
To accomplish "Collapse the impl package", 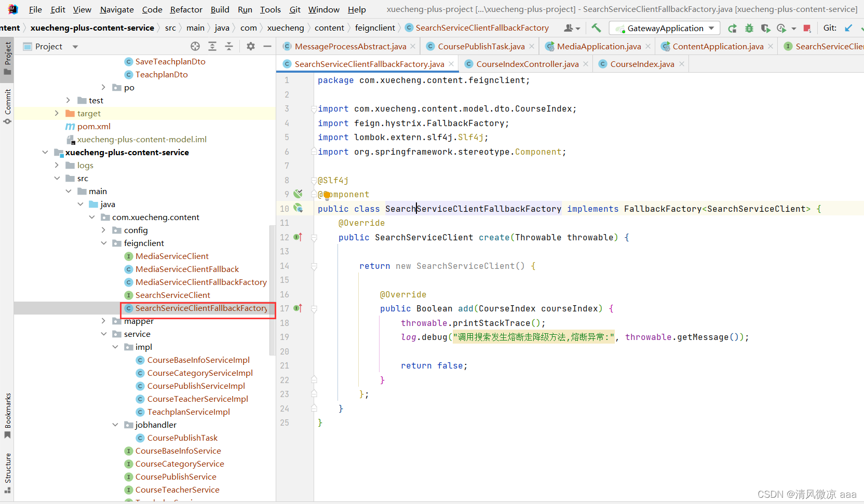I will (x=115, y=347).
